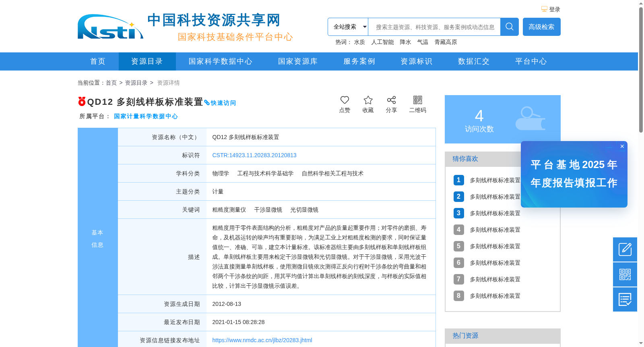Click hot word 水质
The height and width of the screenshot is (347, 644).
tap(359, 42)
